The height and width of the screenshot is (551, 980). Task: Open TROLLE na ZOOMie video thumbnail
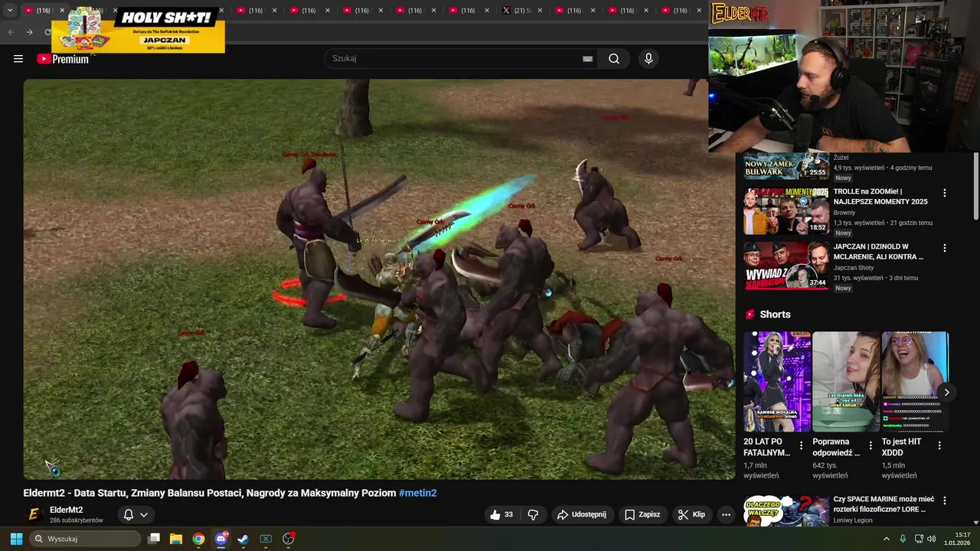coord(786,211)
